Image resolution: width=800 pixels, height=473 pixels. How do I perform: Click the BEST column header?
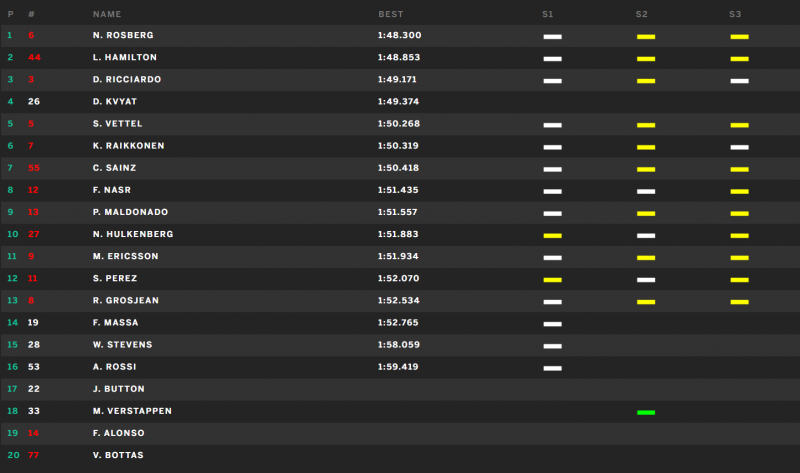pyautogui.click(x=391, y=14)
